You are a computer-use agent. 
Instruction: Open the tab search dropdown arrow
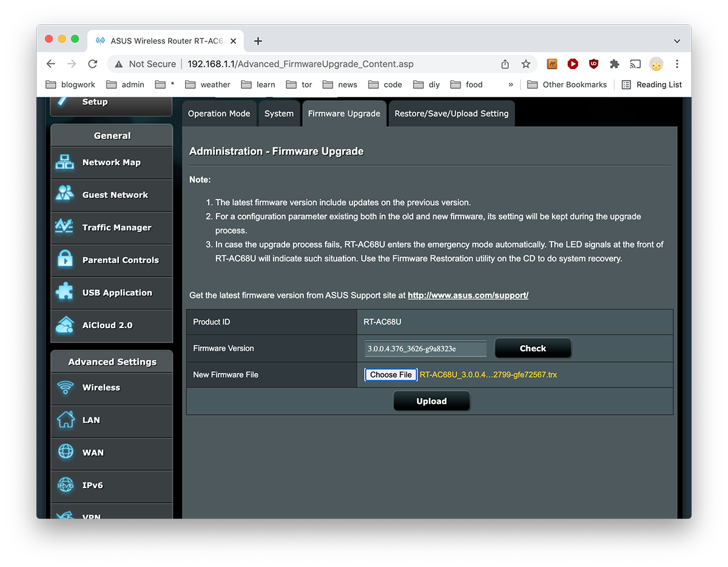coord(677,41)
